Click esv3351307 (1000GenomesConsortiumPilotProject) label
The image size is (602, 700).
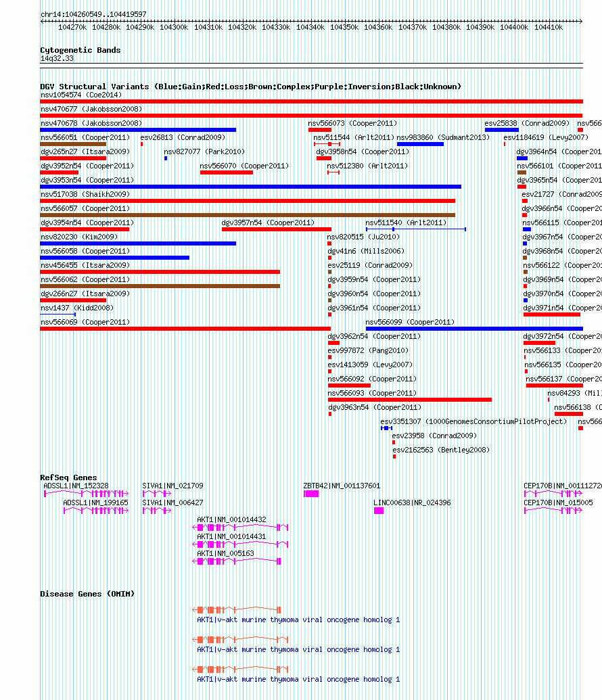point(473,422)
